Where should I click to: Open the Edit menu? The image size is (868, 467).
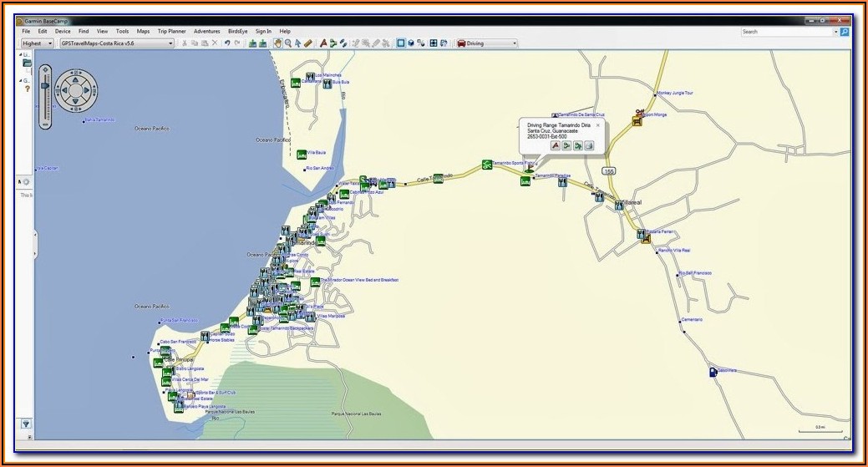point(42,32)
